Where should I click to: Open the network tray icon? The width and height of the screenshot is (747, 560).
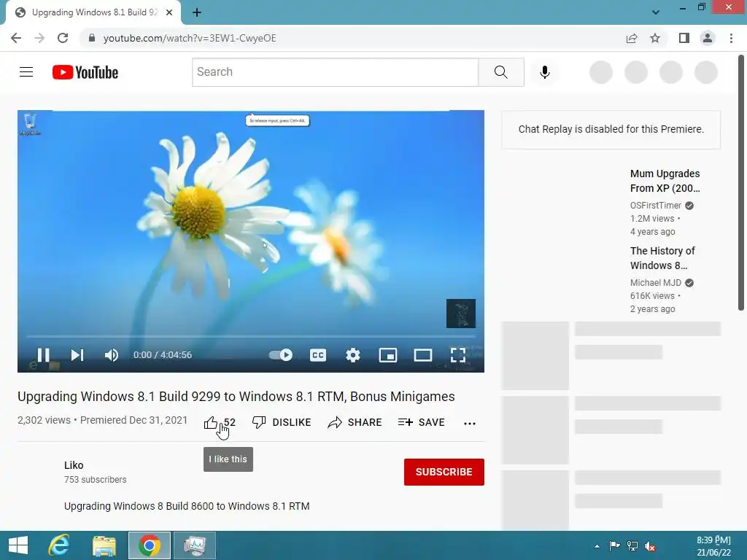pyautogui.click(x=632, y=546)
